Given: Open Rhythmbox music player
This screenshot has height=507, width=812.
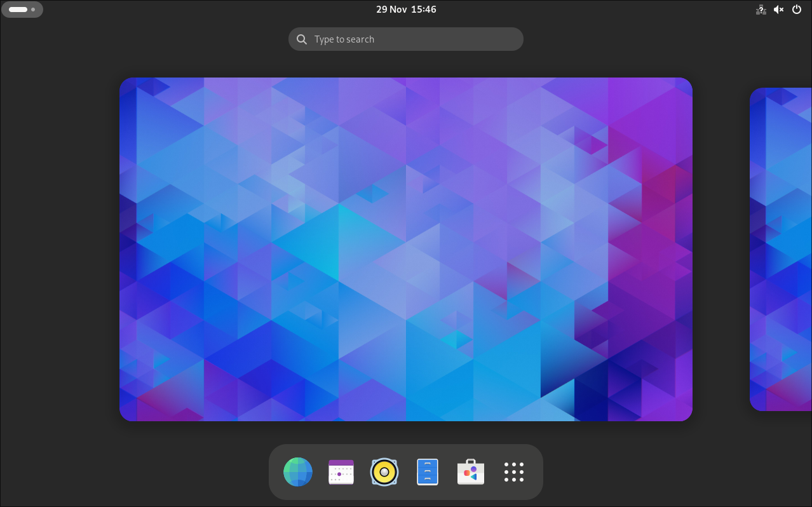Looking at the screenshot, I should (x=384, y=472).
